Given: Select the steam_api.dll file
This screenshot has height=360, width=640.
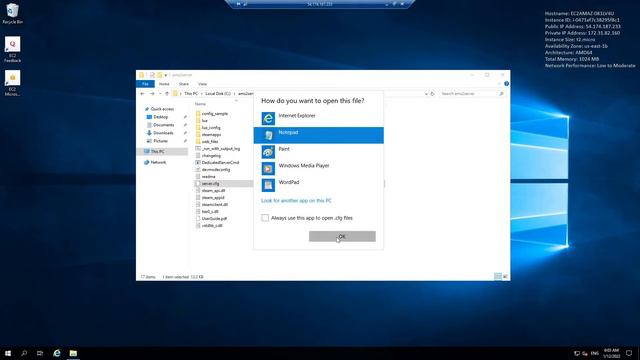Looking at the screenshot, I should (213, 191).
